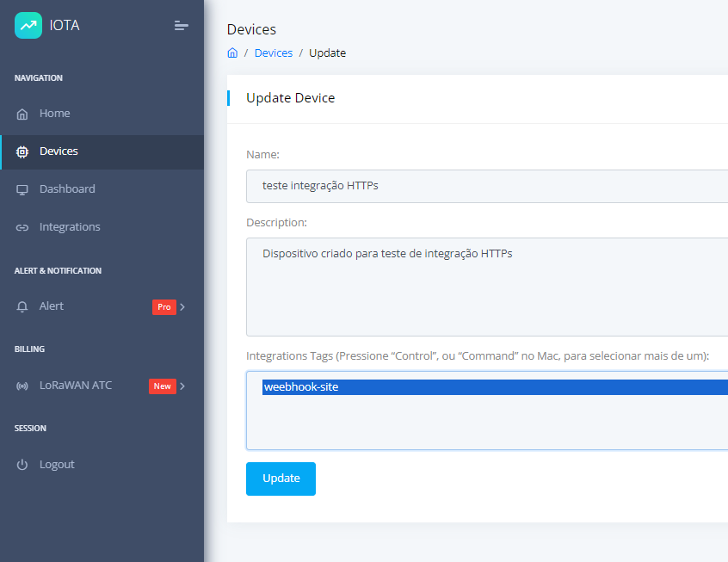Click the ALERT & NOTIFICATION section header
This screenshot has width=728, height=562.
tap(58, 271)
